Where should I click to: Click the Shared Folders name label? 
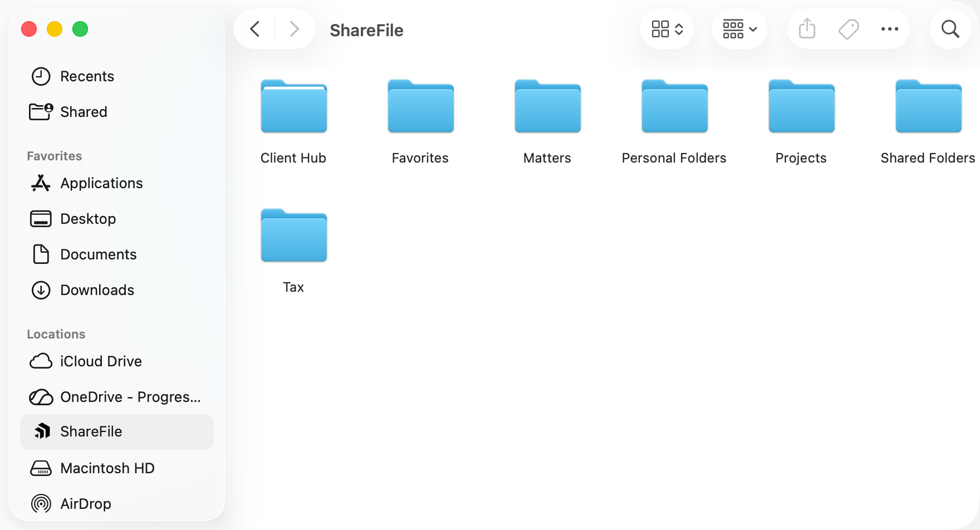[928, 158]
